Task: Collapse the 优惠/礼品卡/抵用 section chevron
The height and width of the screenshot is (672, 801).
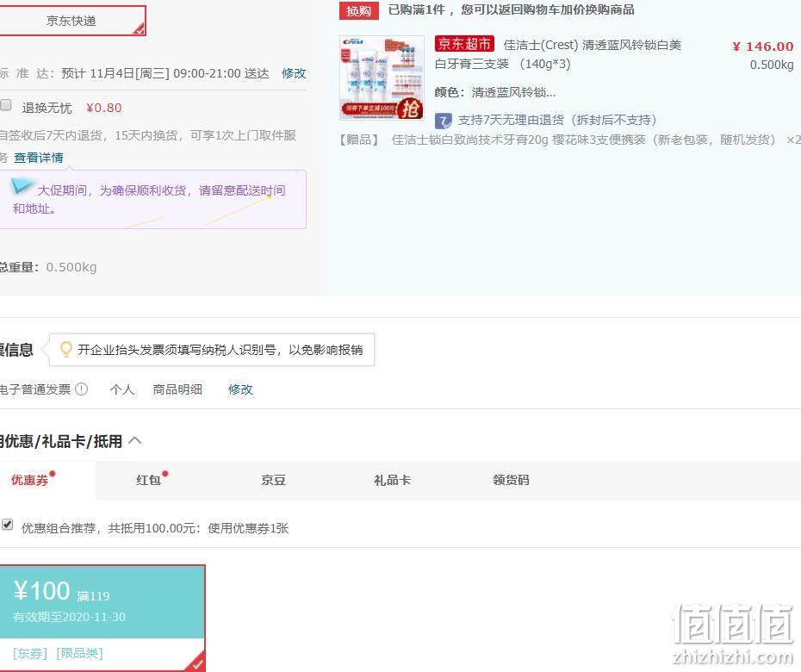Action: pyautogui.click(x=135, y=440)
